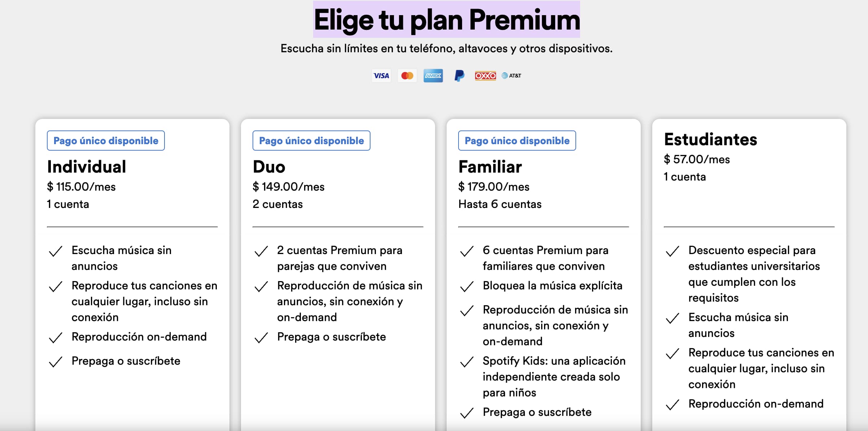Click 'Pago único disponible' badge on Individual plan
Image resolution: width=868 pixels, height=431 pixels.
click(106, 141)
